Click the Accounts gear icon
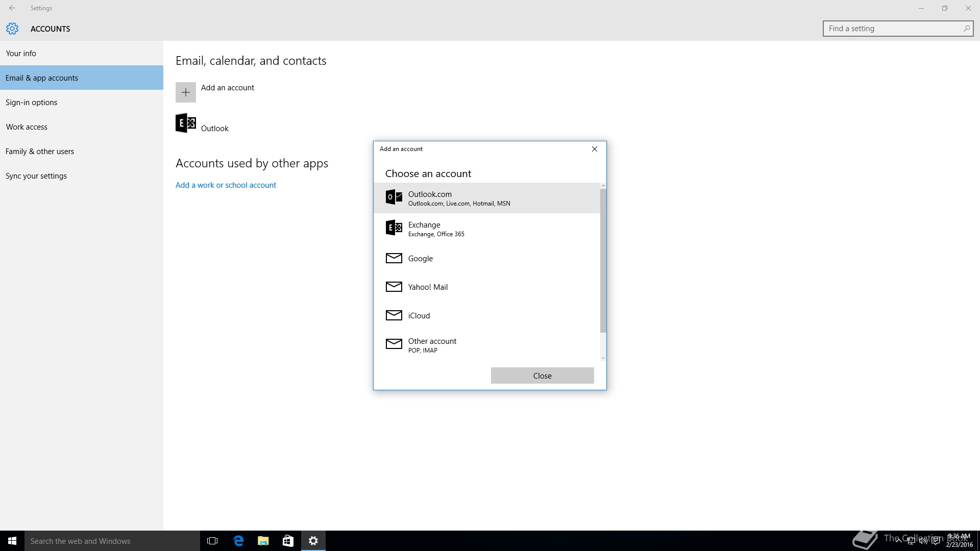The image size is (980, 551). tap(12, 29)
